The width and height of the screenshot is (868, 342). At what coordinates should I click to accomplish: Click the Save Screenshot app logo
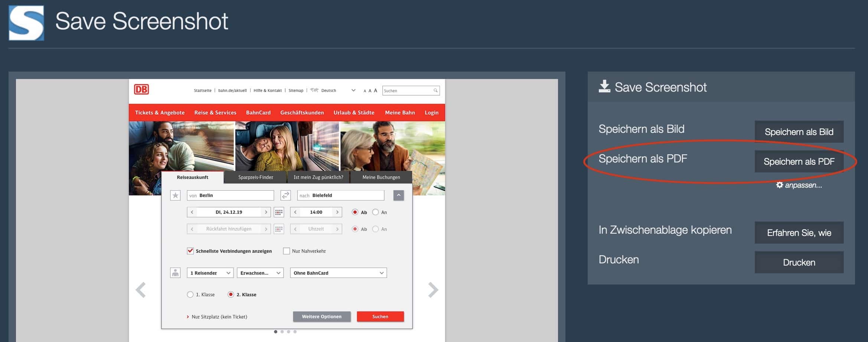pyautogui.click(x=26, y=23)
